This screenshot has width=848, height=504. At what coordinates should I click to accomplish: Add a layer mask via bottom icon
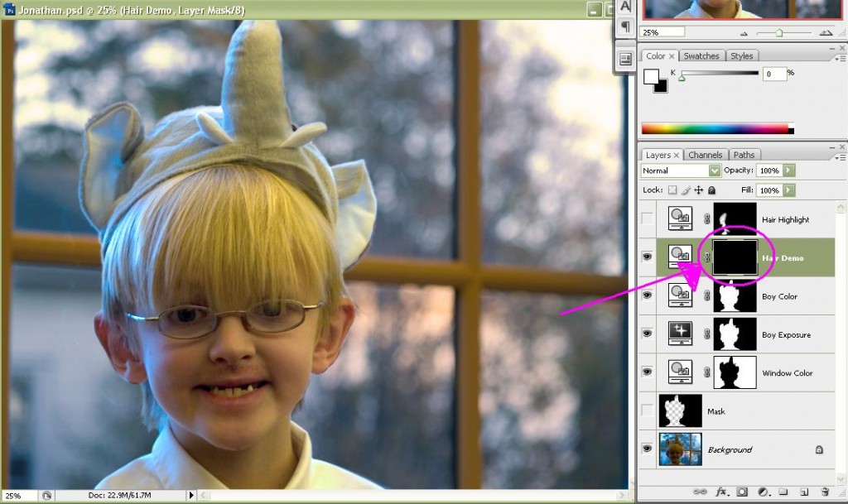pyautogui.click(x=742, y=492)
